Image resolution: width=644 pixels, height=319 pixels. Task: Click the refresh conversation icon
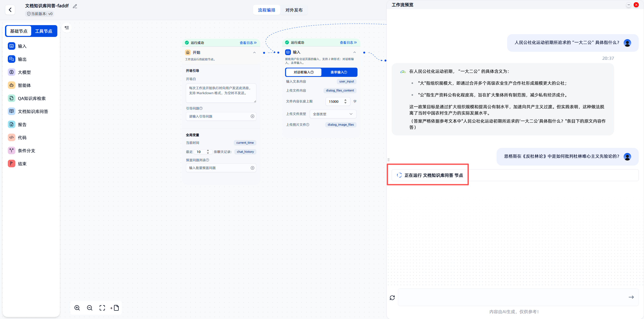pyautogui.click(x=392, y=298)
